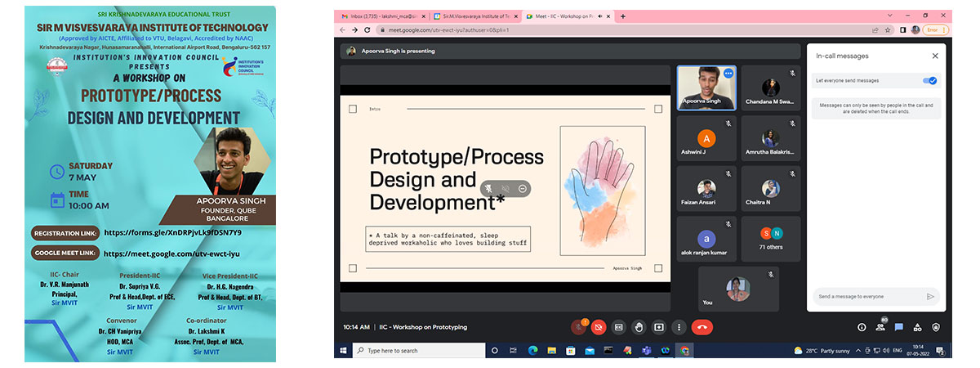Select the Meet IIC Workshop tab
The height and width of the screenshot is (368, 980).
[567, 16]
